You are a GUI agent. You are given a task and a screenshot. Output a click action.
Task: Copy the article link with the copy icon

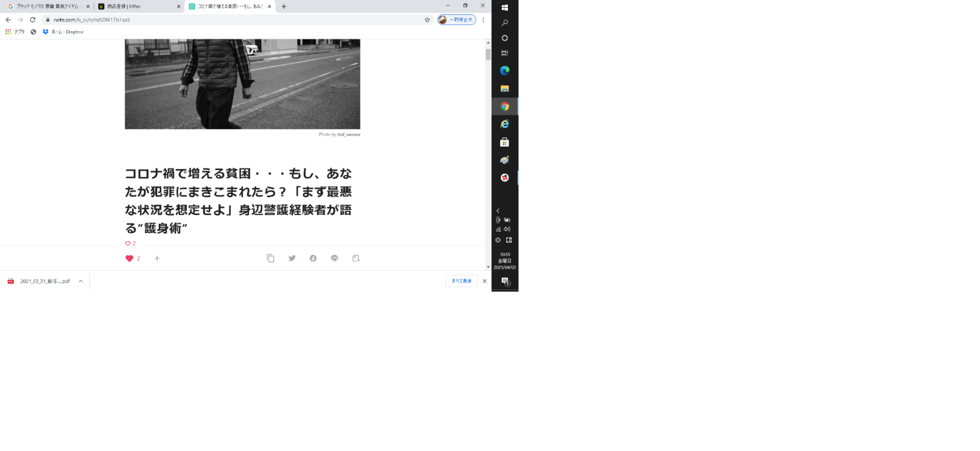tap(270, 258)
